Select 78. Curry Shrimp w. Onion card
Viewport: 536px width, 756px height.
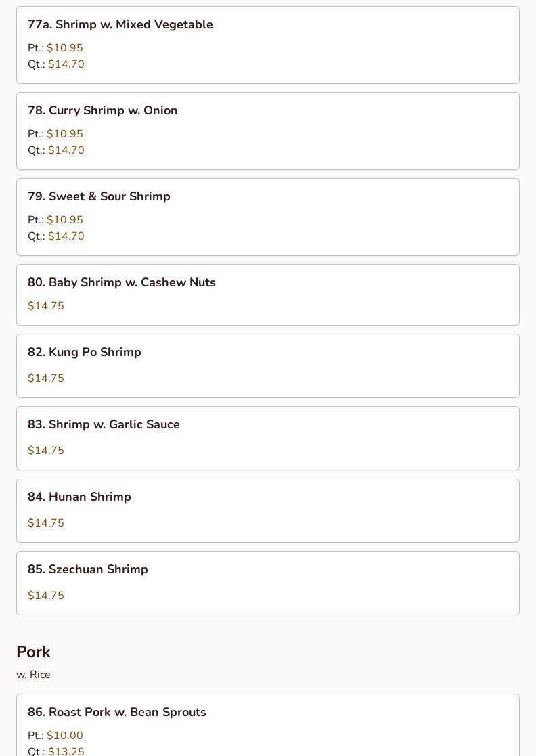click(x=103, y=110)
